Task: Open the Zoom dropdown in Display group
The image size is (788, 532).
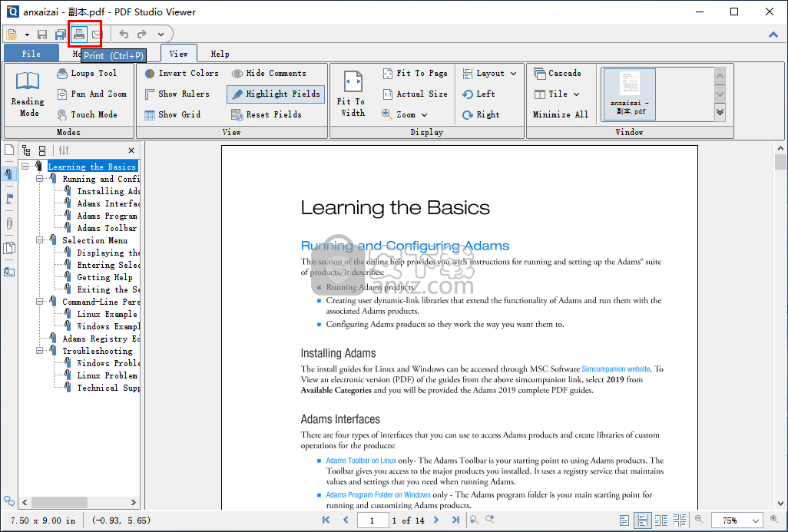Action: pyautogui.click(x=405, y=114)
